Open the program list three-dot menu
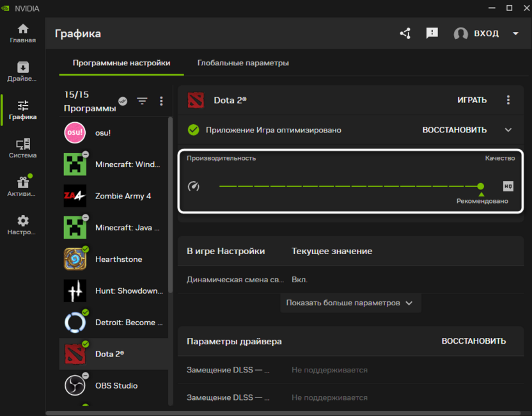The width and height of the screenshot is (532, 416). click(x=161, y=101)
